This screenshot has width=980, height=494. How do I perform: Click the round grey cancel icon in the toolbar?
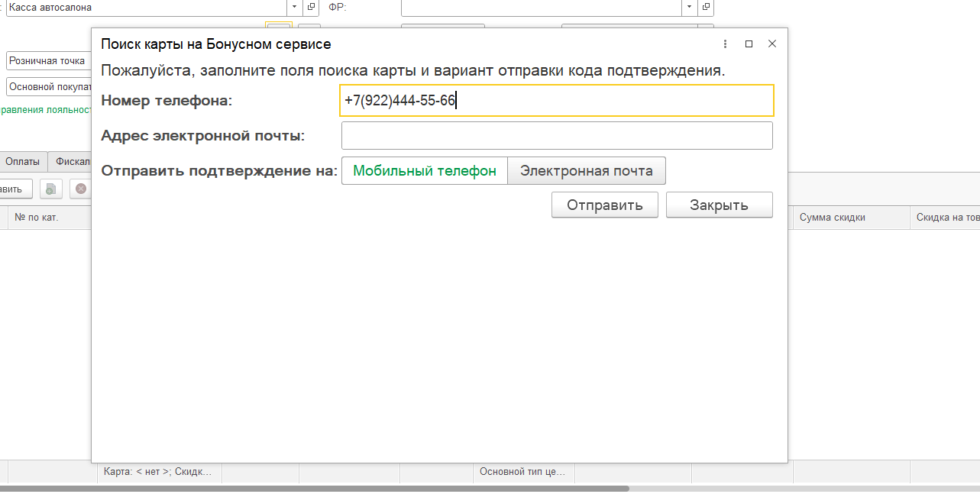click(80, 189)
